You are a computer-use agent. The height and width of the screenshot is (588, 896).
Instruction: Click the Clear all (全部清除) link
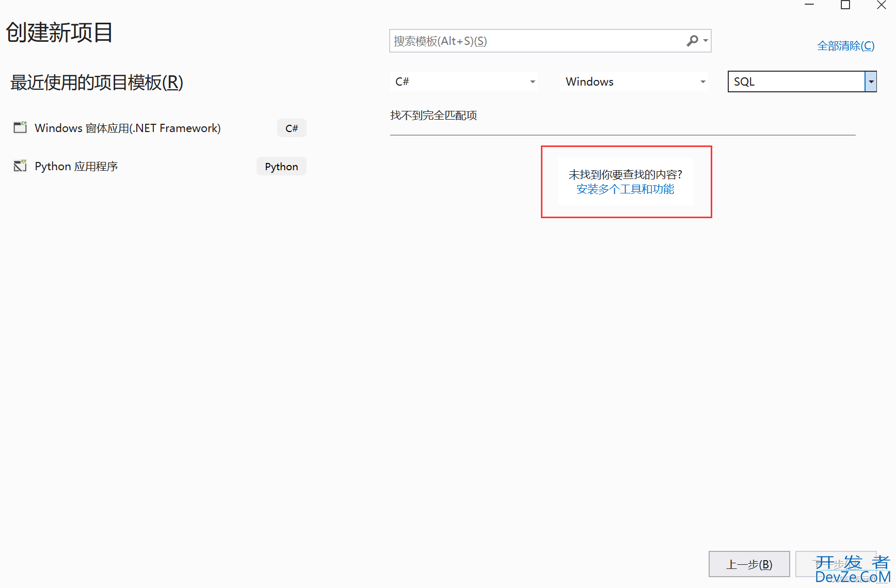click(x=845, y=46)
